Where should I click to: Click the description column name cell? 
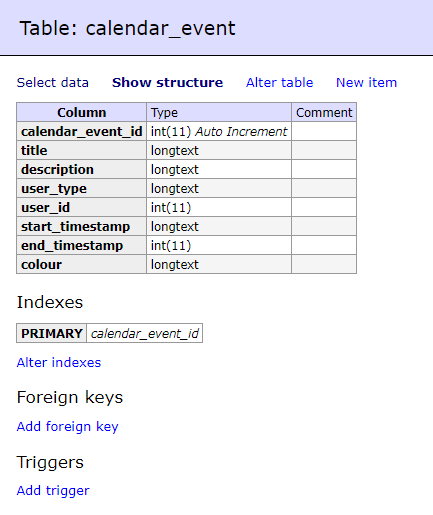pyautogui.click(x=82, y=169)
